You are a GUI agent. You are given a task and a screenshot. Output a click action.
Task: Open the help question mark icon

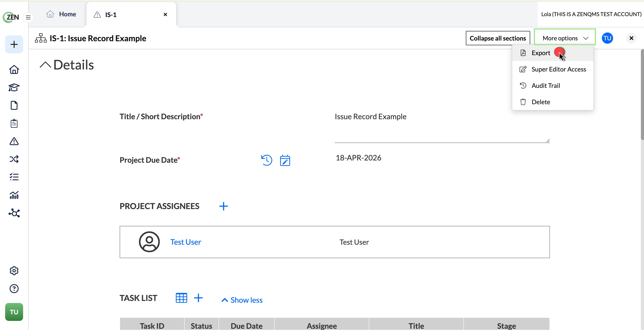click(14, 289)
